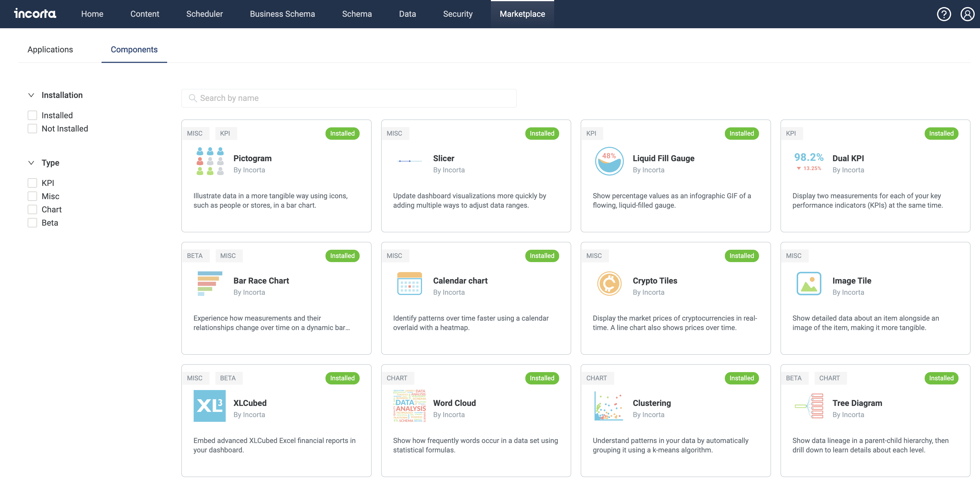
Task: Open the Security menu
Action: 458,14
